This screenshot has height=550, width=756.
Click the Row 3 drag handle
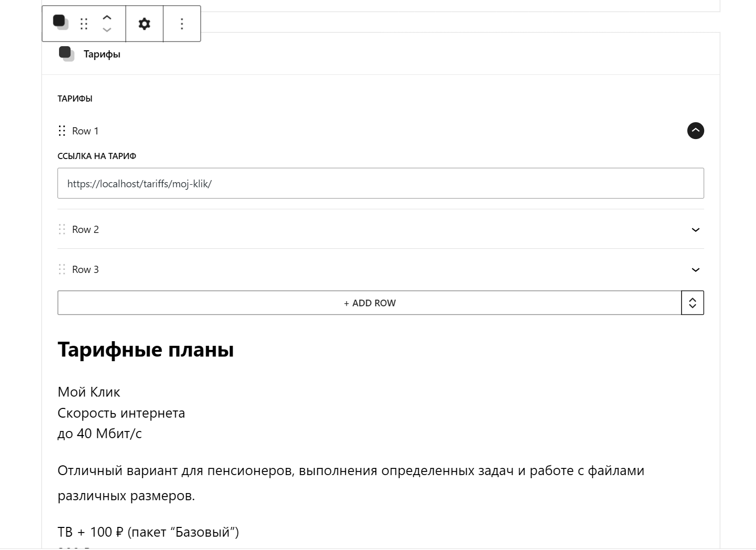coord(62,269)
